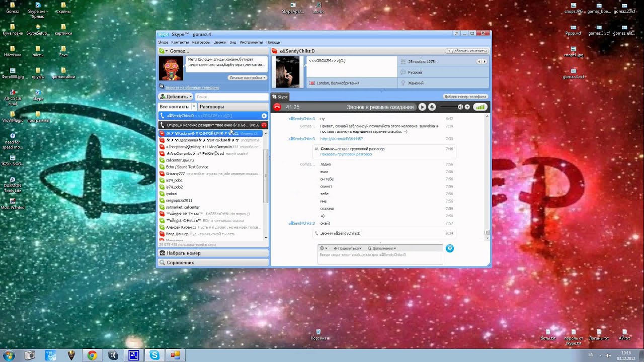644x362 pixels.
Task: Select Radone IMPERIUM contact
Action: [210, 133]
